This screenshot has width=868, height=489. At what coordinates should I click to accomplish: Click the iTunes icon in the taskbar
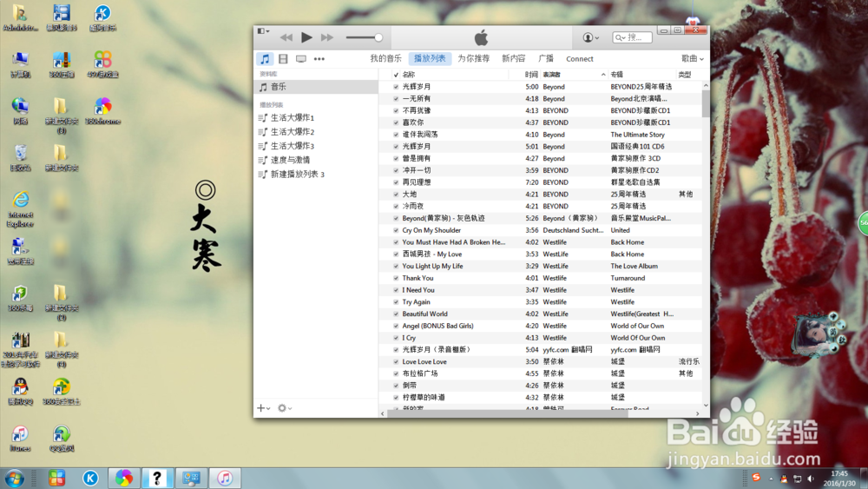click(225, 478)
